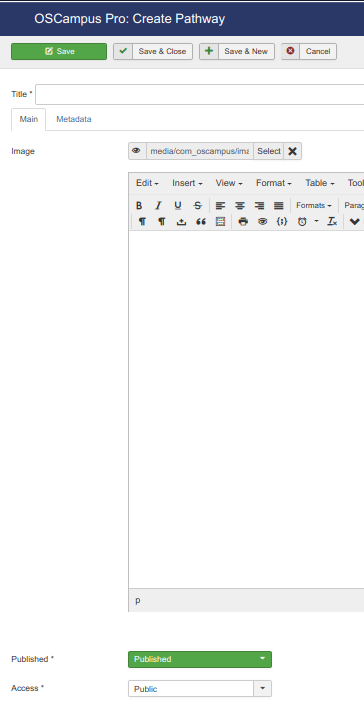This screenshot has height=705, width=364.
Task: Apply italic formatting
Action: (x=158, y=205)
